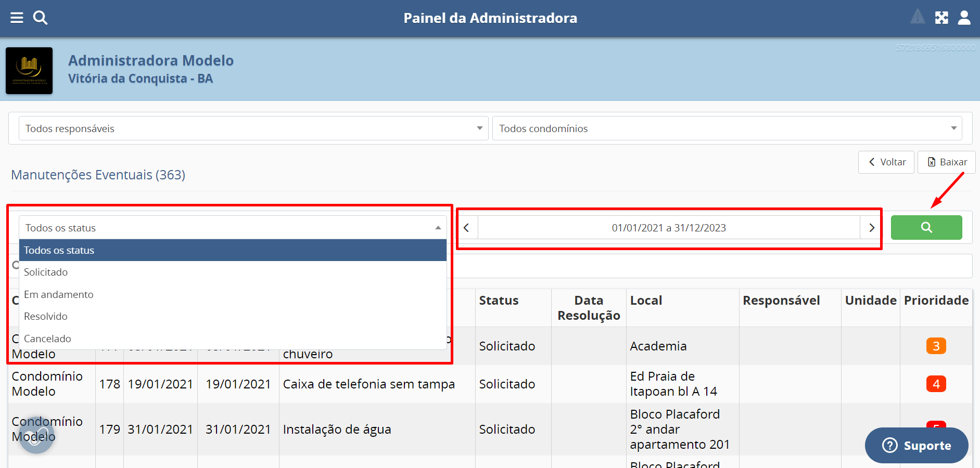Image resolution: width=980 pixels, height=468 pixels.
Task: Click the date range field 01/01/2021 a 31/12/2023
Action: (669, 228)
